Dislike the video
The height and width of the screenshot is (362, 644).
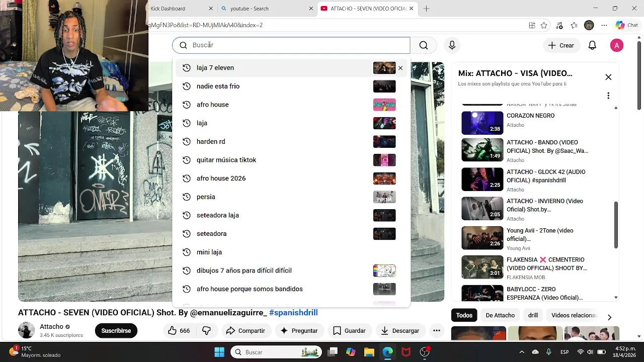pos(206,330)
